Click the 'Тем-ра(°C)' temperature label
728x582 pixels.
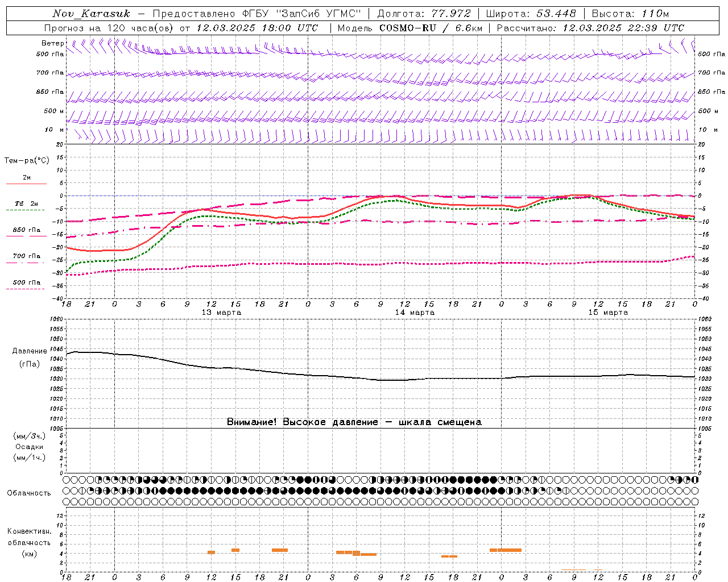(27, 161)
